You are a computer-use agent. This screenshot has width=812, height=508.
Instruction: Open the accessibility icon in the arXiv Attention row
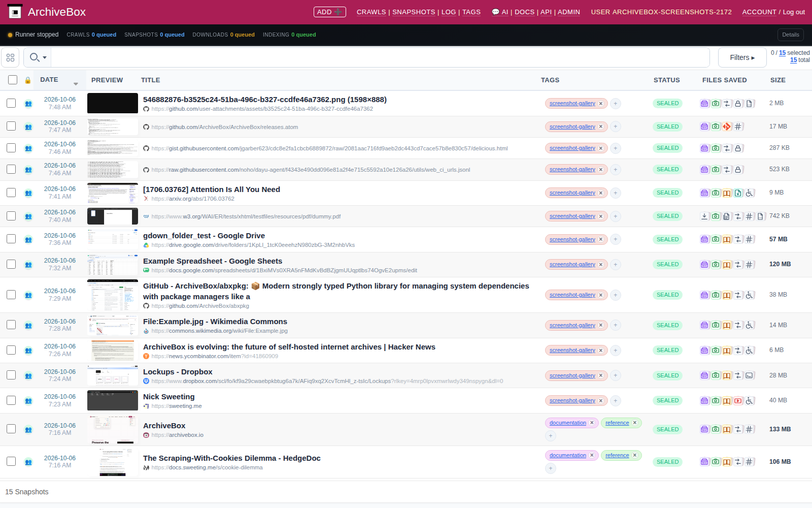click(750, 193)
